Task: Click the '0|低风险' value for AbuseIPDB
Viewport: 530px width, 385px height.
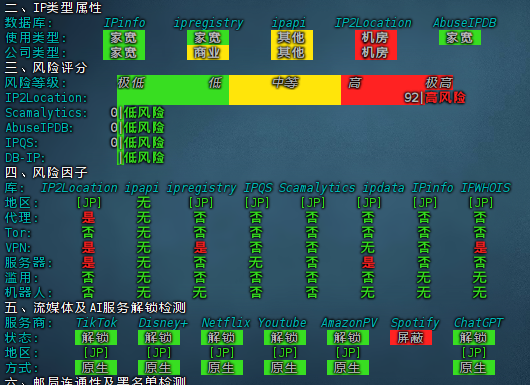Action: click(x=137, y=127)
